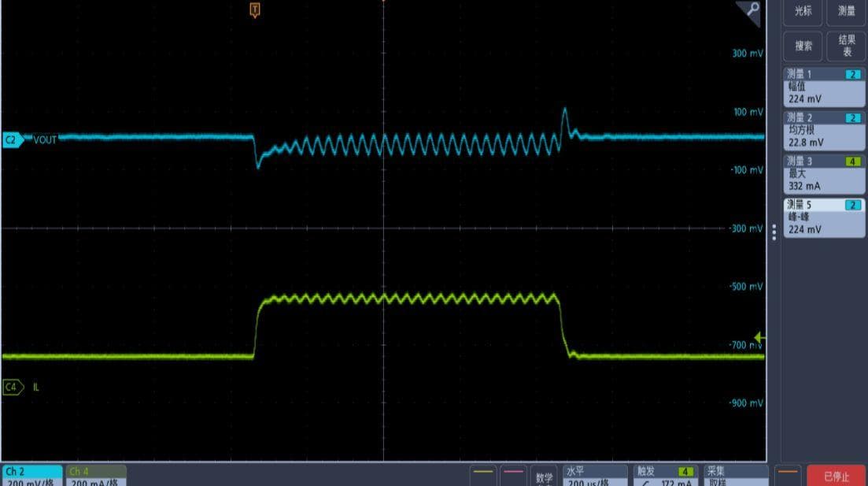Screen dimensions: 868x486
Task: Select the 测量 1 幅值 badge
Action: (824, 87)
